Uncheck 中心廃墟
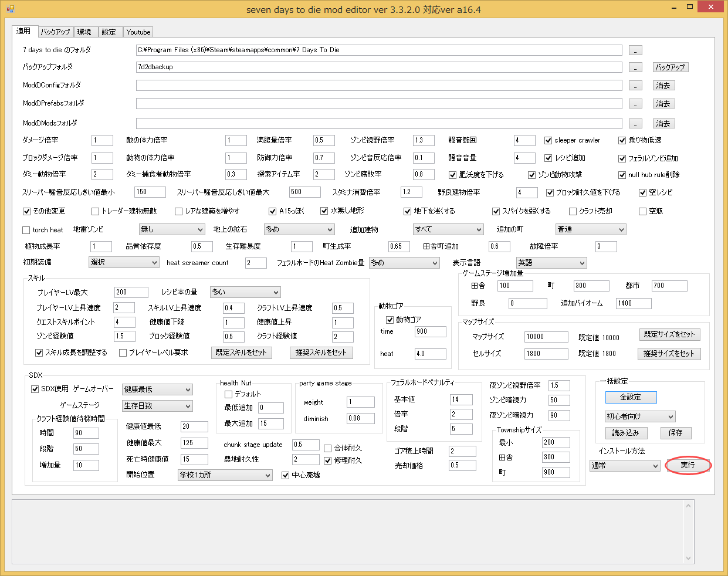Screen dimensions: 728x576 coord(286,475)
